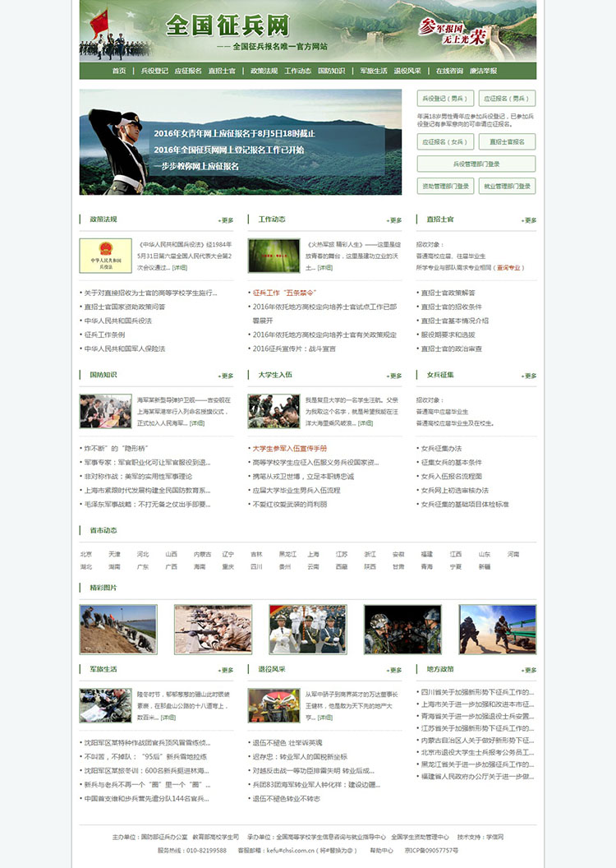Click the 兵役登记（男兵）button
The width and height of the screenshot is (616, 868).
point(445,99)
